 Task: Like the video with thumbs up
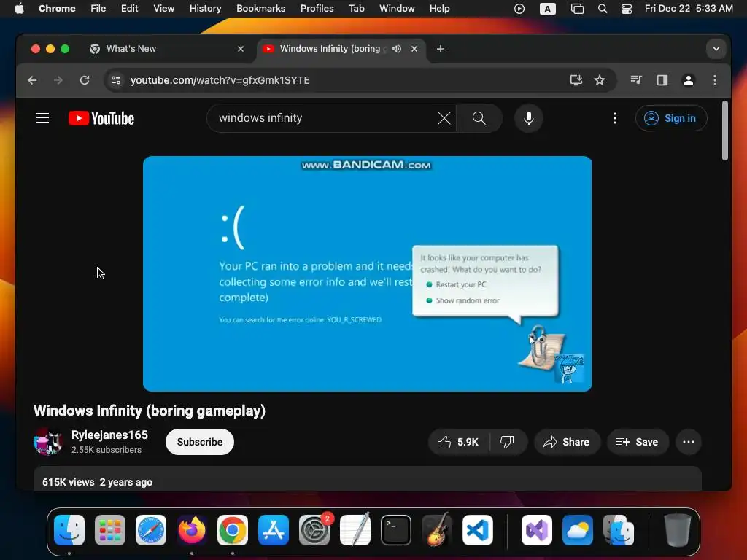(458, 442)
